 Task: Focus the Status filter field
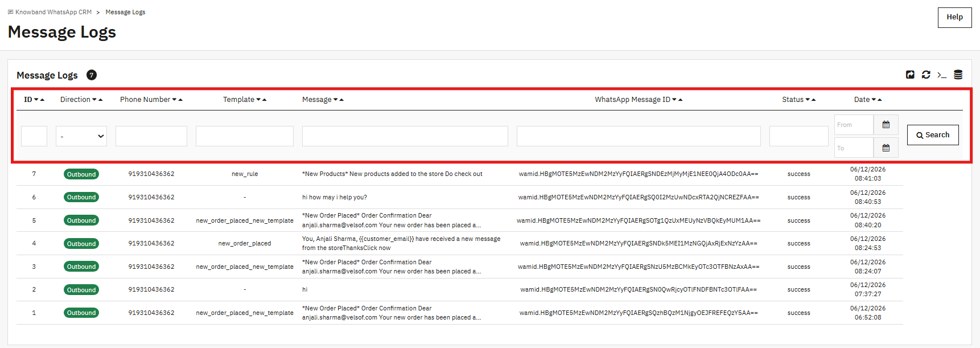tap(799, 136)
